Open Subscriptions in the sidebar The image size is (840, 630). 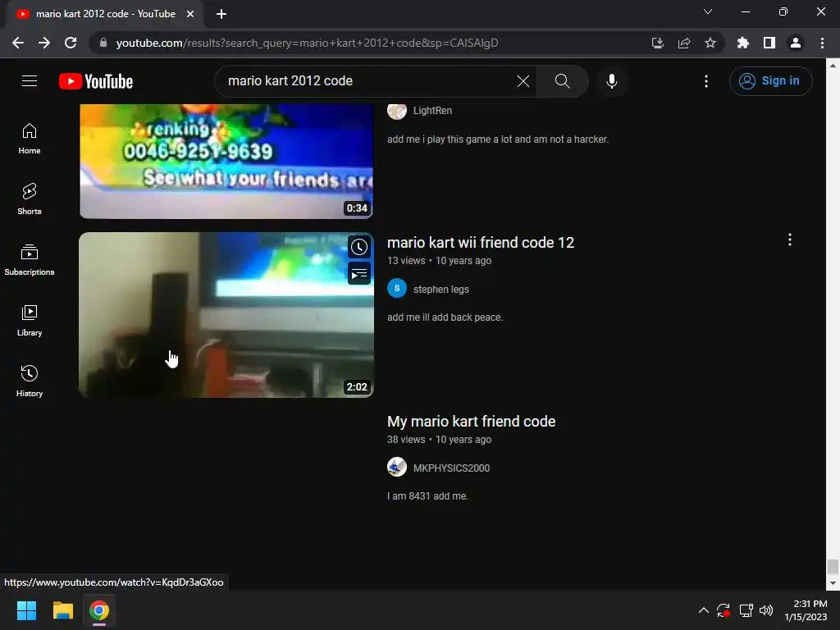pyautogui.click(x=30, y=260)
